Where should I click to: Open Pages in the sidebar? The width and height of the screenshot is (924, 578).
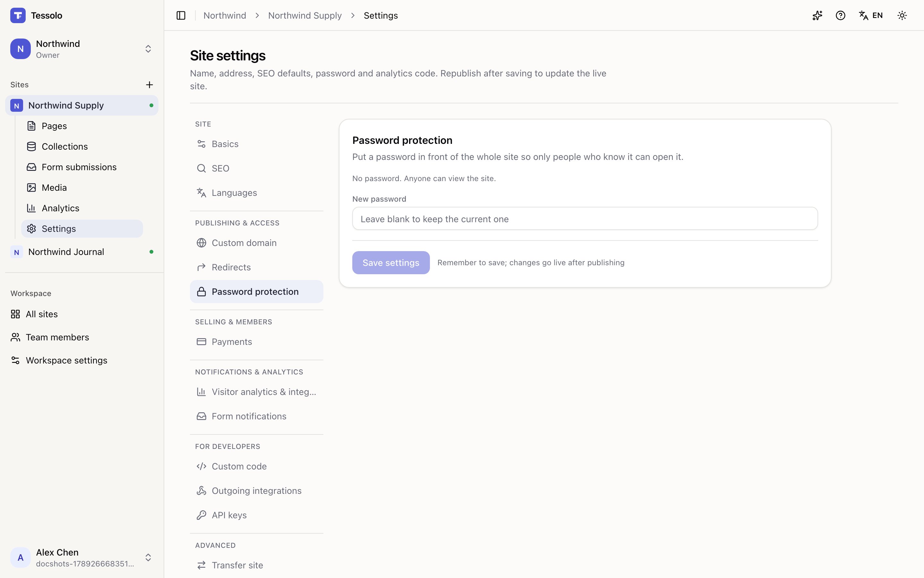[82, 126]
